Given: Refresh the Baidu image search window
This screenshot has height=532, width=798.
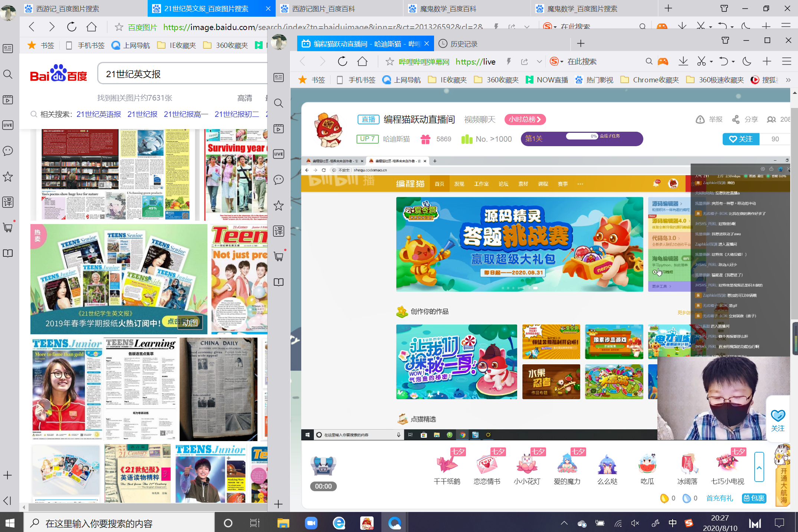Looking at the screenshot, I should click(72, 27).
